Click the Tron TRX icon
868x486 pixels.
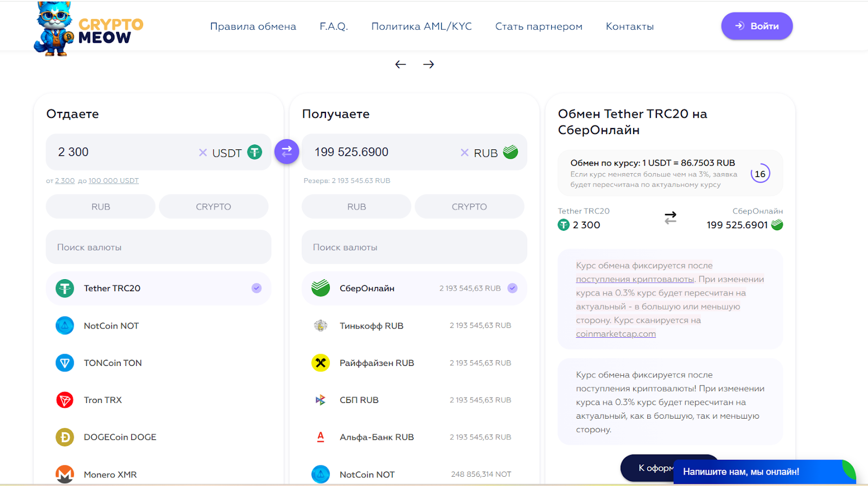point(65,400)
